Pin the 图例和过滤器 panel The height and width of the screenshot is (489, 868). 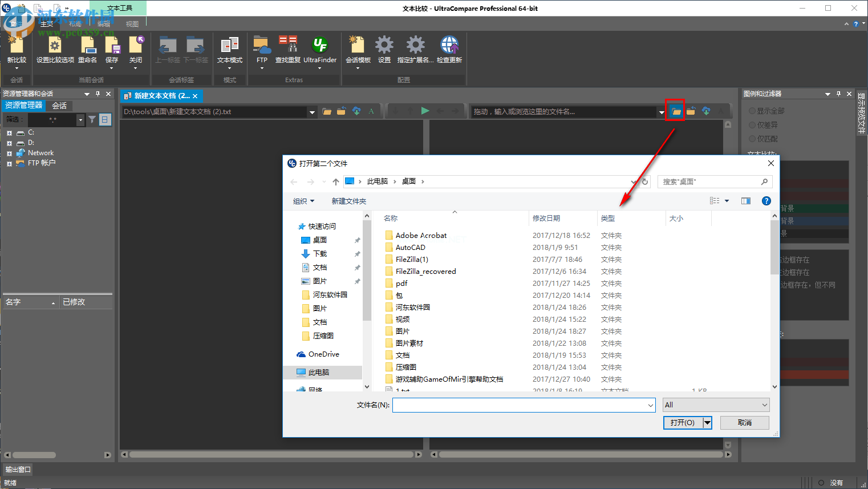(838, 94)
